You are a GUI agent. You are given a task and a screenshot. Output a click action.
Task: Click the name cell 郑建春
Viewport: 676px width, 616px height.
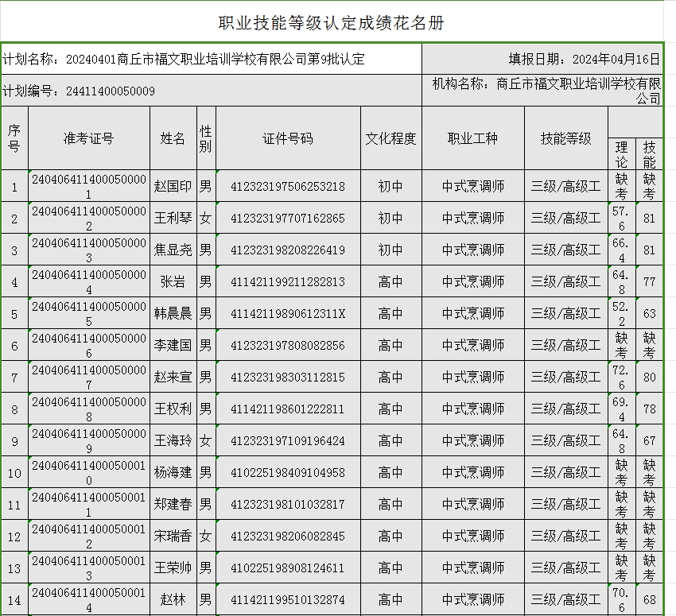173,504
